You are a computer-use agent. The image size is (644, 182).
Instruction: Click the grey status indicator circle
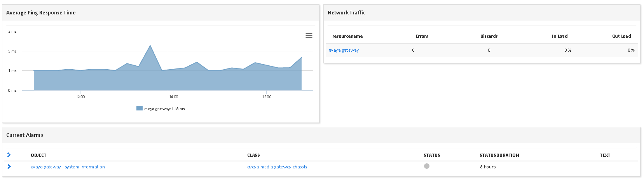click(x=427, y=166)
